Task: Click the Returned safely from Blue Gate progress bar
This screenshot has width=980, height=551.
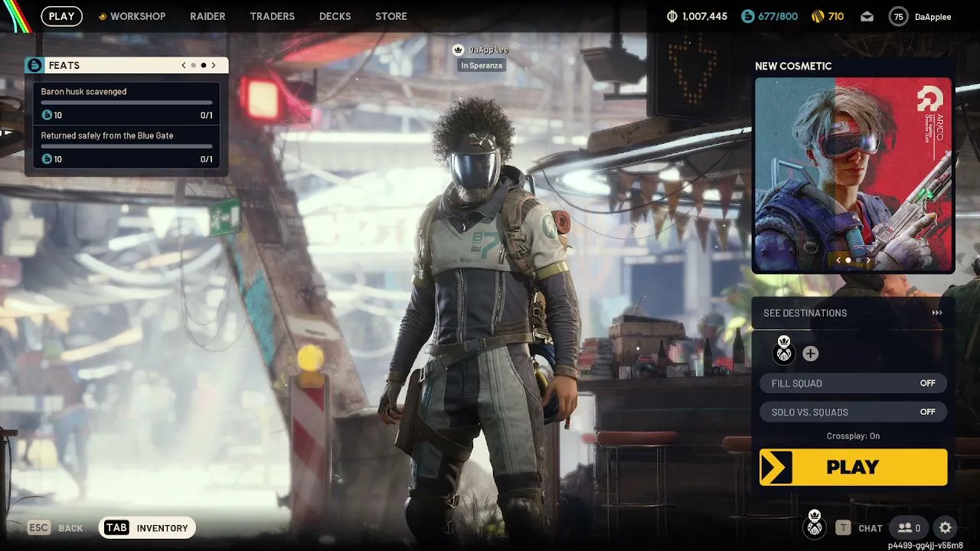Action: 127,146
